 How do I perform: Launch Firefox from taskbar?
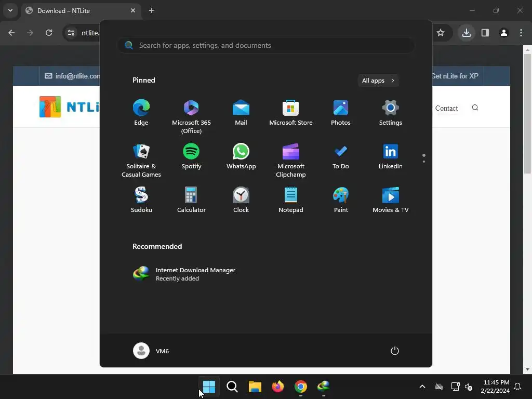coord(278,387)
